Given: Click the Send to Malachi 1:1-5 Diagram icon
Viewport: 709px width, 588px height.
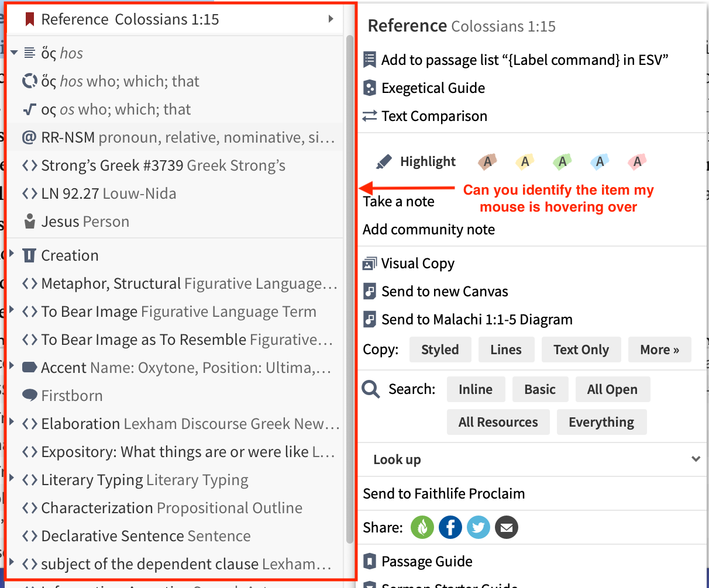Looking at the screenshot, I should coord(369,319).
